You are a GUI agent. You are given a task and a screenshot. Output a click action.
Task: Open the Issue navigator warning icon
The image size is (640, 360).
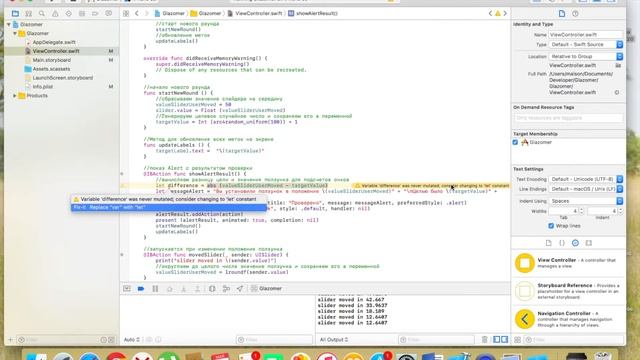pyautogui.click(x=55, y=13)
